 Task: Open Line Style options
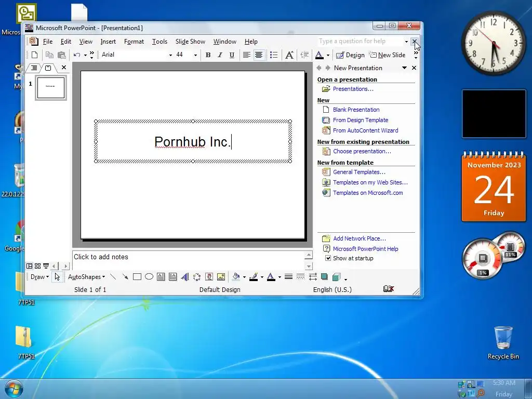coord(289,277)
